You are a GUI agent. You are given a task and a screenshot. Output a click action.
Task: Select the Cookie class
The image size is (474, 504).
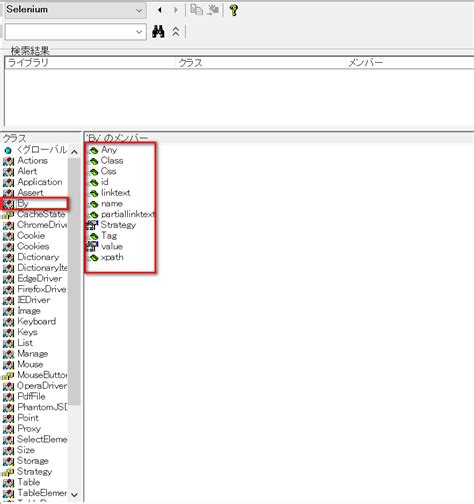click(24, 236)
